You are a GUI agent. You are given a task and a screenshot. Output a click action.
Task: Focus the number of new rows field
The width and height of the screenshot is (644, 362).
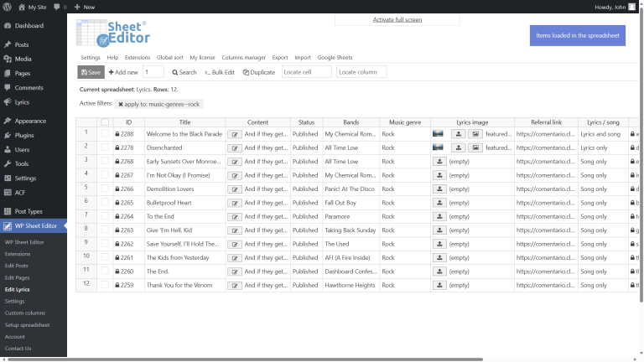click(153, 72)
